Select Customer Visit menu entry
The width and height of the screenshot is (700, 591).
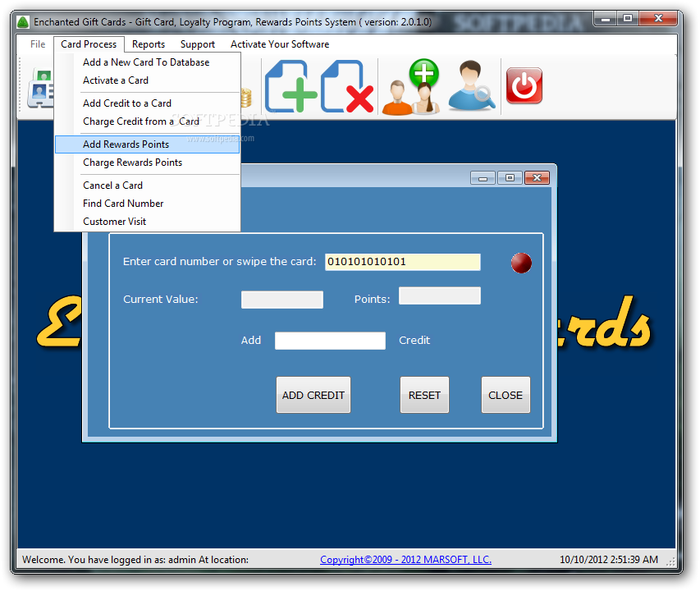point(147,222)
